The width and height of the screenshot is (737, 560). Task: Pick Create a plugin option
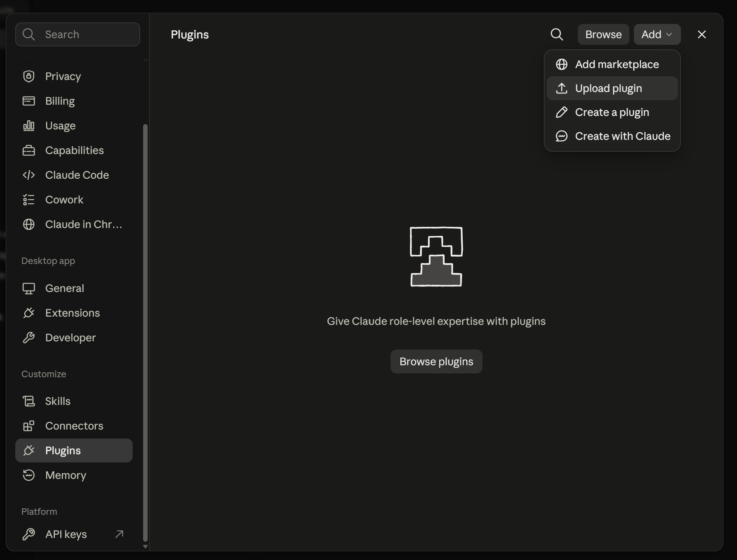pyautogui.click(x=612, y=112)
